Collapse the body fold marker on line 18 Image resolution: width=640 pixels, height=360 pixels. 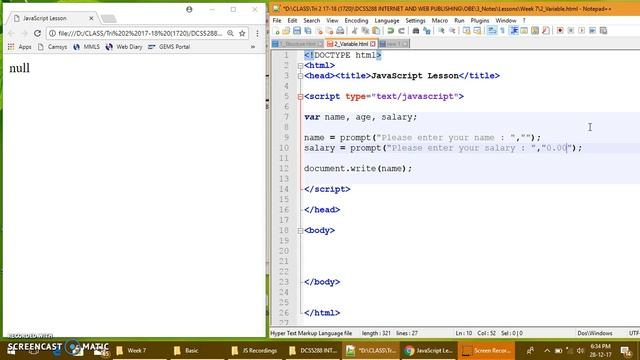pyautogui.click(x=300, y=231)
